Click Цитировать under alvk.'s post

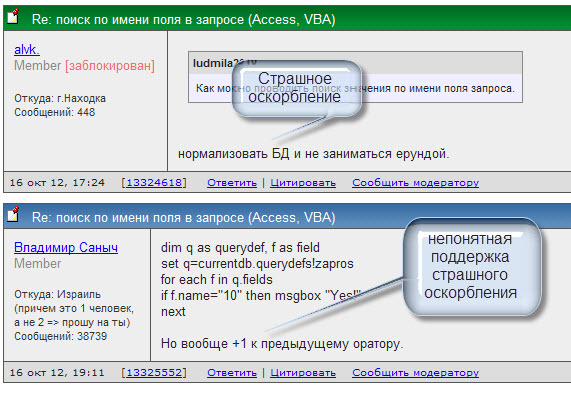tap(303, 182)
